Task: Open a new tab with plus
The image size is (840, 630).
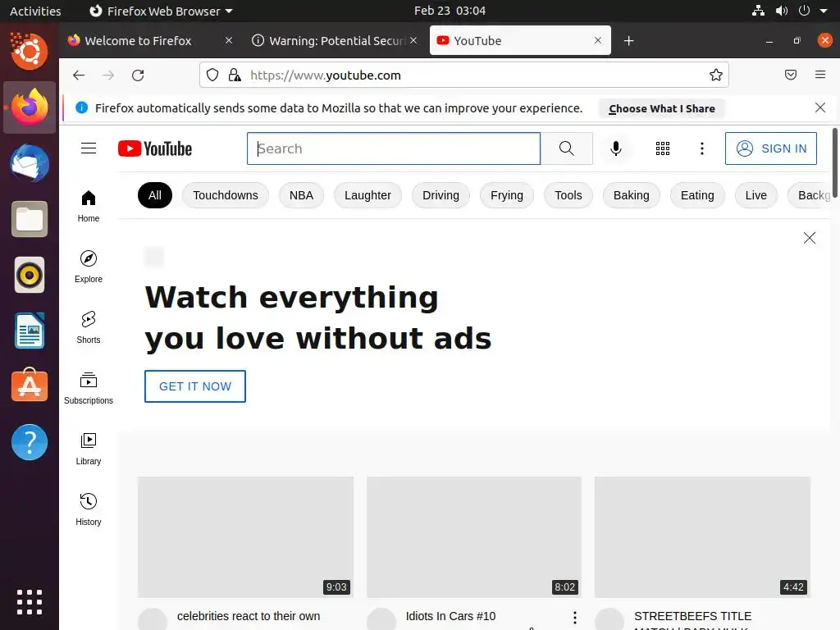Action: pos(629,41)
